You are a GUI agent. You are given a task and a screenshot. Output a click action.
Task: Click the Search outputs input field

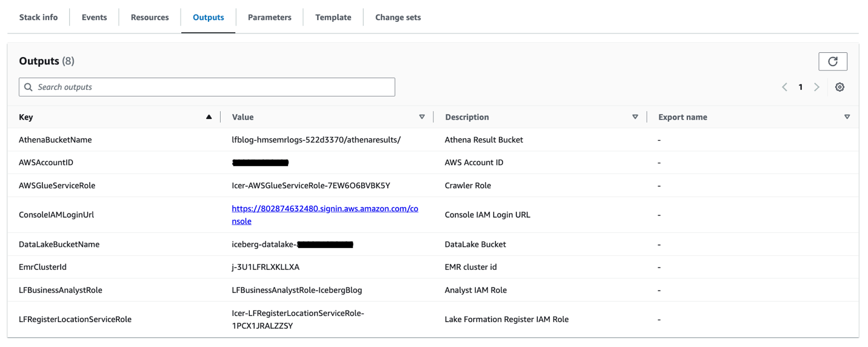tap(212, 87)
